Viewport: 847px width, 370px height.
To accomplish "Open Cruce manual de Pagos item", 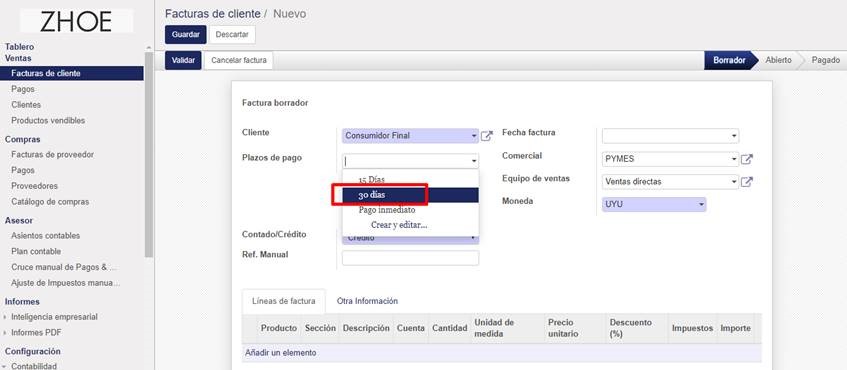I will pyautogui.click(x=64, y=267).
